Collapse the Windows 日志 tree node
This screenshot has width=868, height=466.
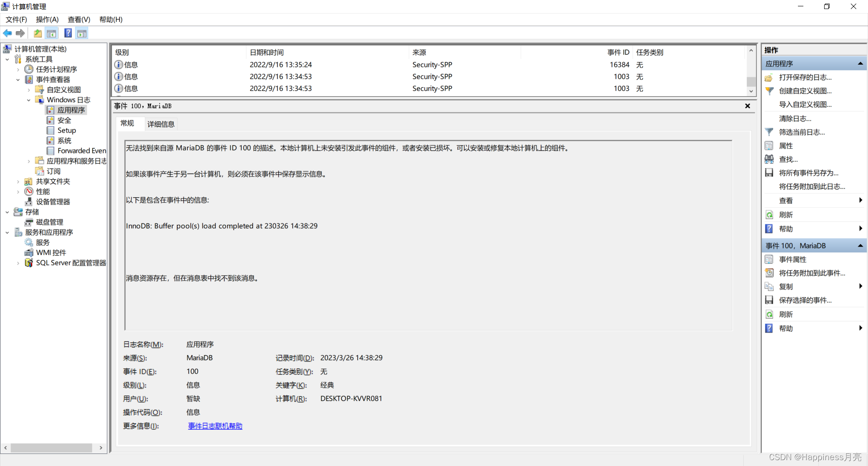28,100
